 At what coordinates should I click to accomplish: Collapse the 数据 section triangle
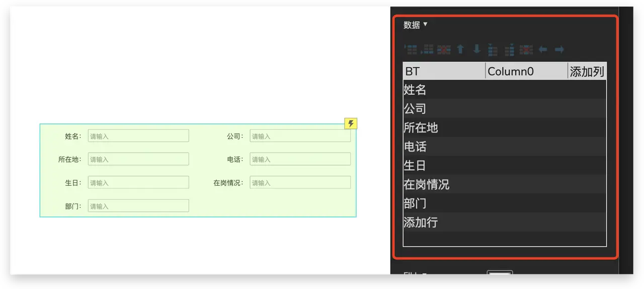pos(425,24)
